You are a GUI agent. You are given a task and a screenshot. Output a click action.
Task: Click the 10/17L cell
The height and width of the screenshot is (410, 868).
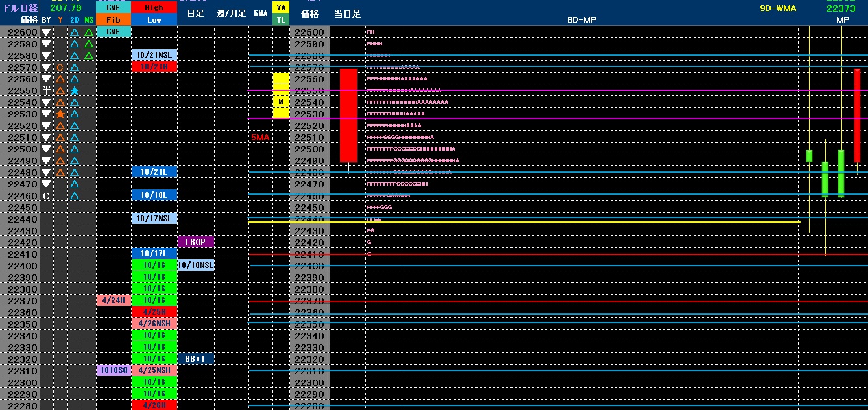point(154,254)
